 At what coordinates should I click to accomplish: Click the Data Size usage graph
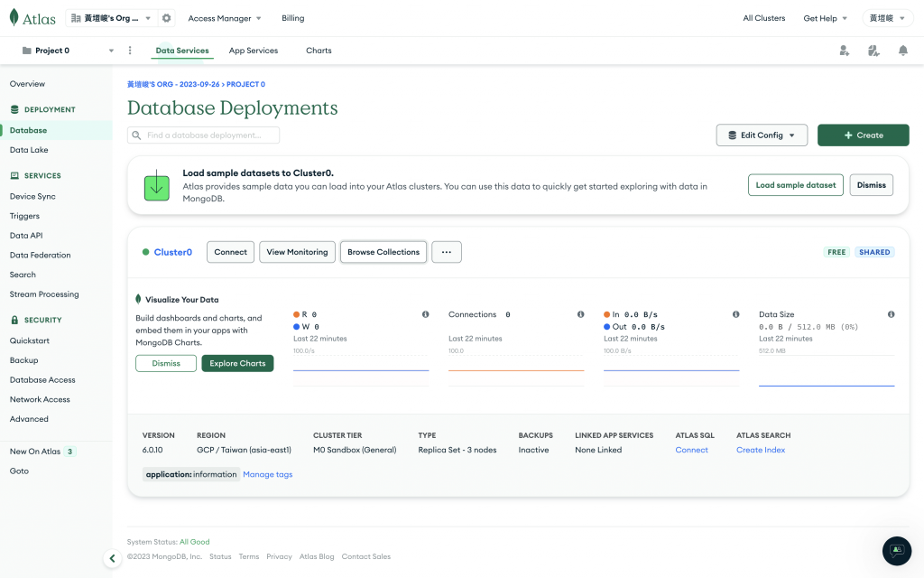pyautogui.click(x=827, y=369)
